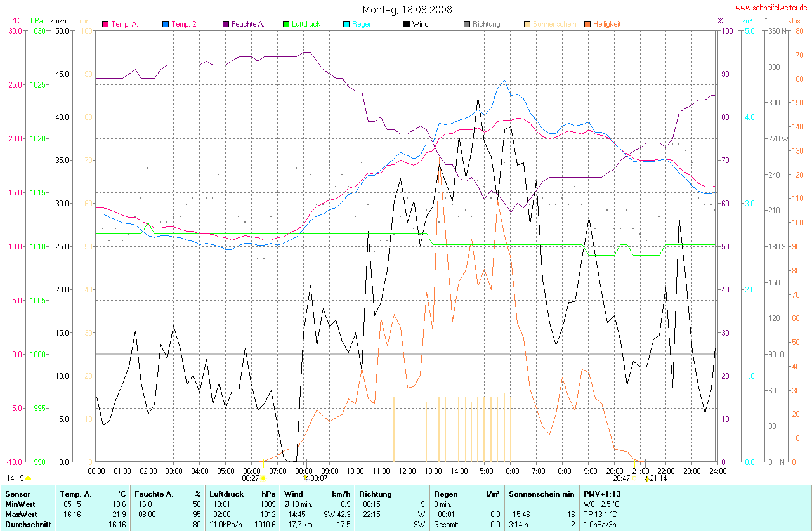Click the sunshine total 3:14 h

tap(520, 525)
